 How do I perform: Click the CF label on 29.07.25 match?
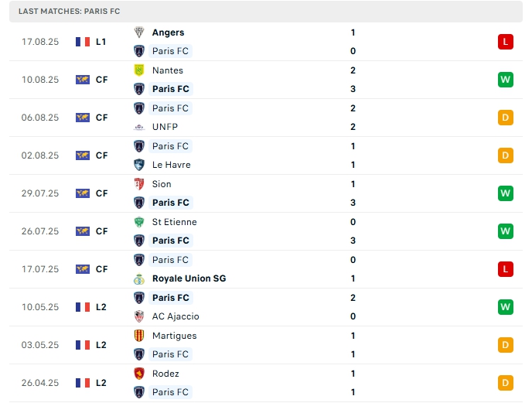coord(101,193)
